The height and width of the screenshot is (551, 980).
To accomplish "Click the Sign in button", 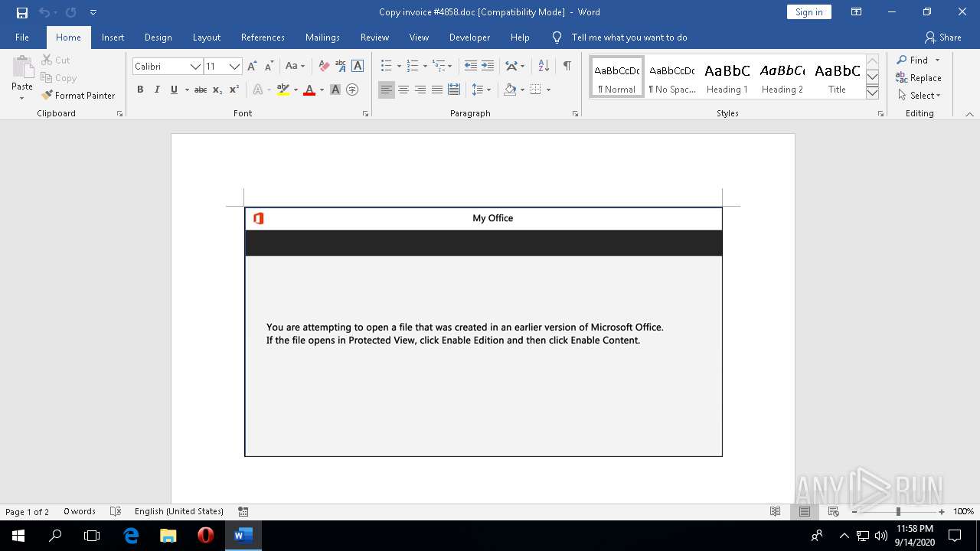I will (808, 12).
